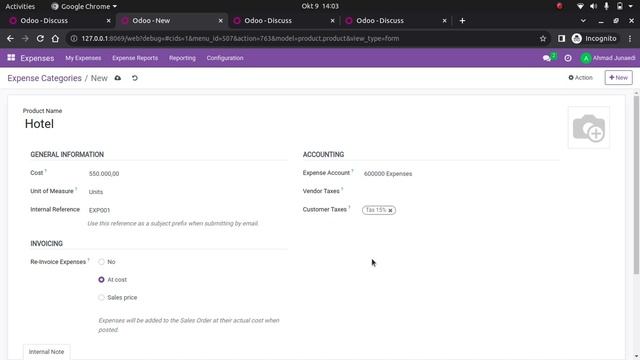This screenshot has width=640, height=360.
Task: Go back to Expense Categories breadcrumb
Action: pos(44,78)
